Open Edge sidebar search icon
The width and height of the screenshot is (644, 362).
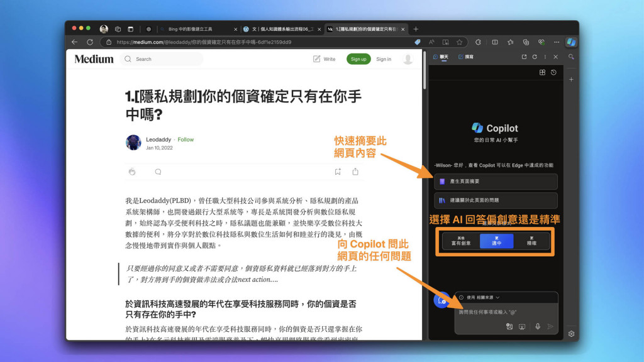pos(571,57)
